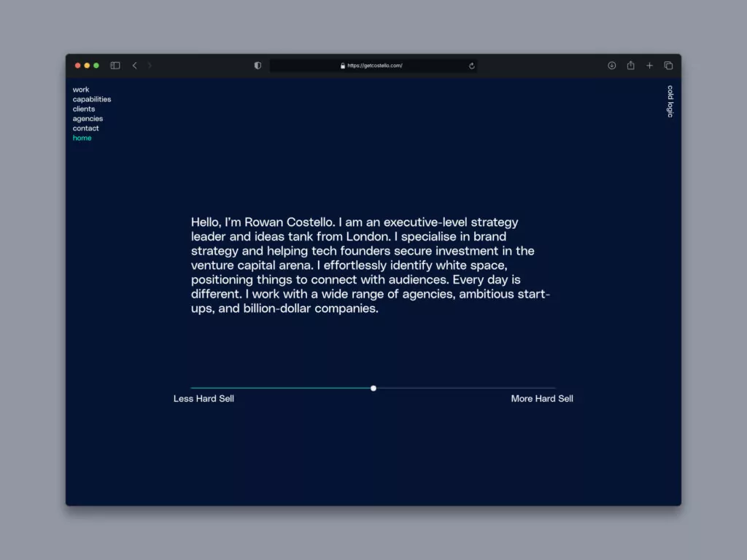Click the More Hard Sell label
Screen dimensions: 747x560
point(542,399)
